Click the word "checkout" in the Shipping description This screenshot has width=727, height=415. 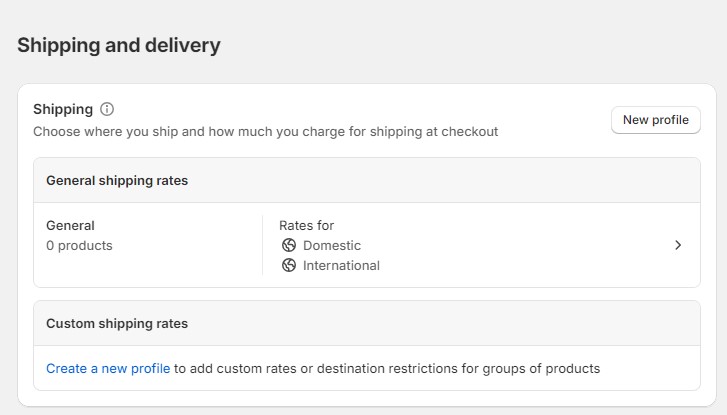point(470,131)
